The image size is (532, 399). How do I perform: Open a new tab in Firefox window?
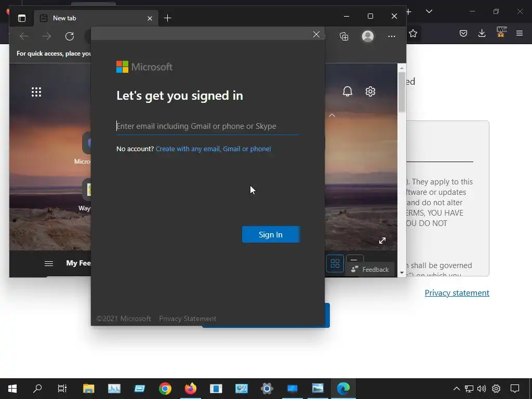click(x=409, y=11)
